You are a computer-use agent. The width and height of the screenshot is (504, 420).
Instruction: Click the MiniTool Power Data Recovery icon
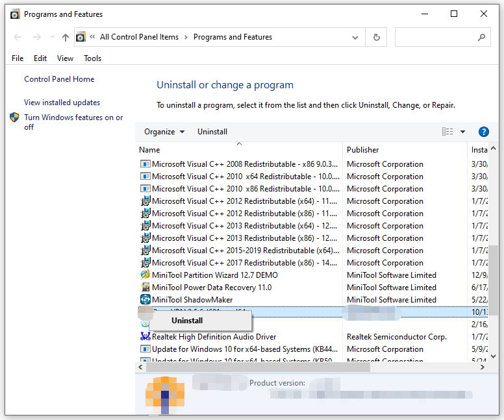pyautogui.click(x=145, y=287)
